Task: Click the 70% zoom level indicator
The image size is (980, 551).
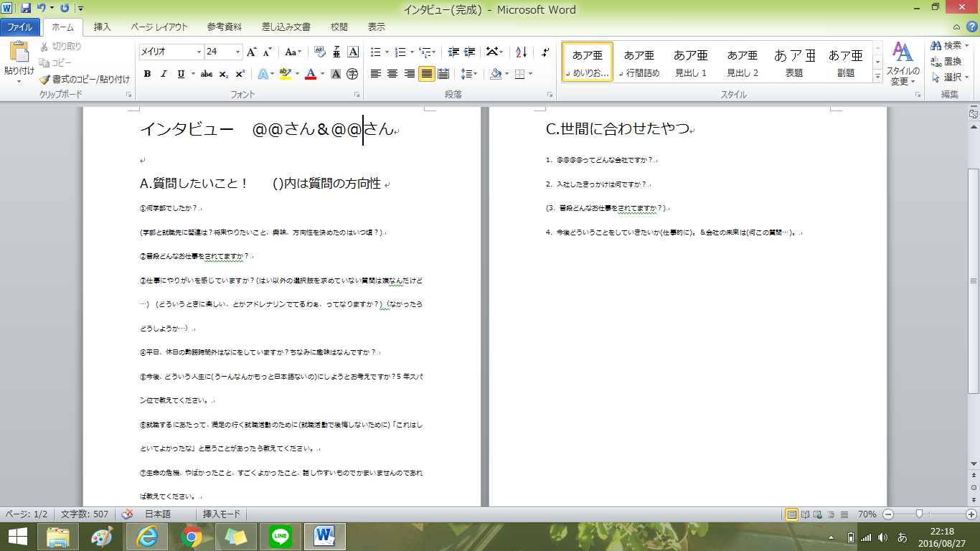Action: [867, 514]
